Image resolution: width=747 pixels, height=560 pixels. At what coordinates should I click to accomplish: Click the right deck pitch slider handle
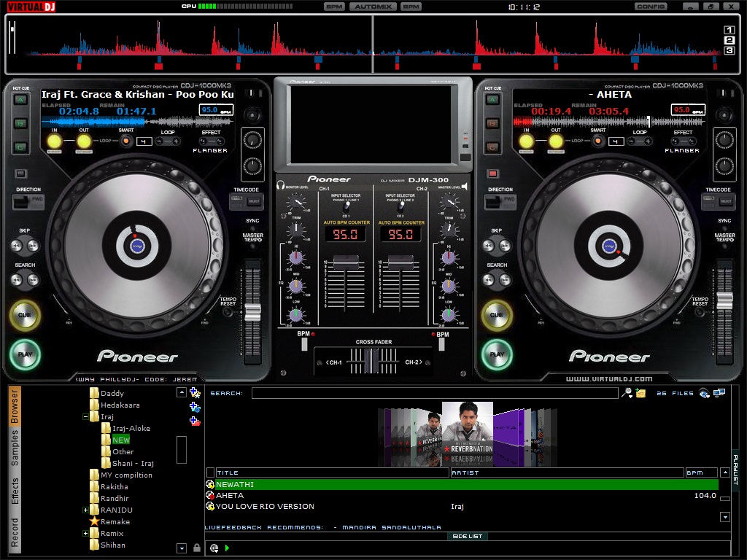point(724,300)
